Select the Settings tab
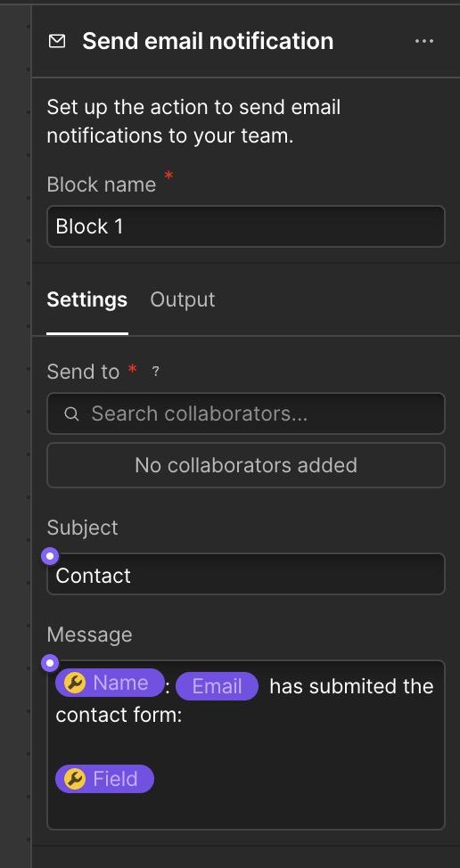Image resolution: width=460 pixels, height=868 pixels. pos(86,299)
